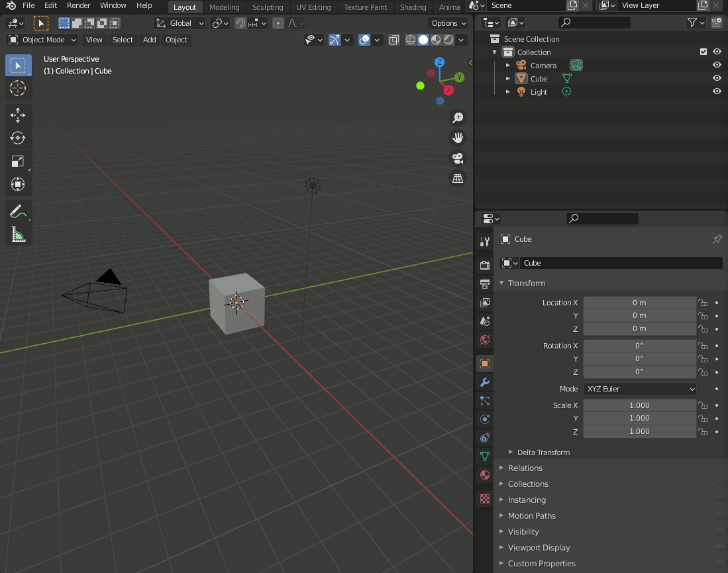Open the Render properties tab
The image size is (728, 573).
pos(485,265)
